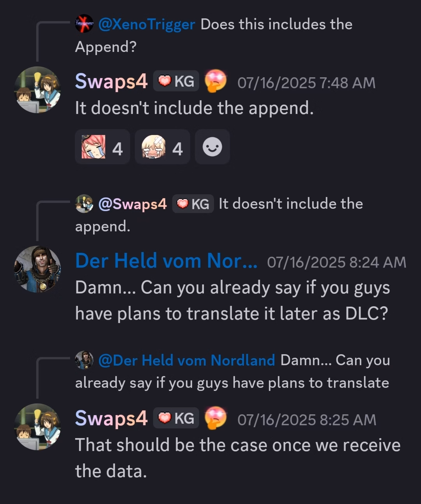Click the KG tag in the reply preview
421x504 pixels.
(193, 204)
